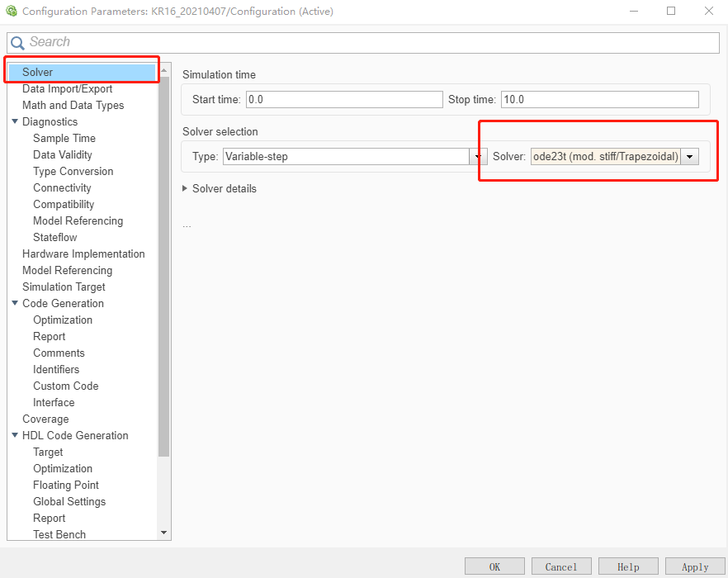Click the Cancel button
Image resolution: width=728 pixels, height=578 pixels.
tap(561, 566)
